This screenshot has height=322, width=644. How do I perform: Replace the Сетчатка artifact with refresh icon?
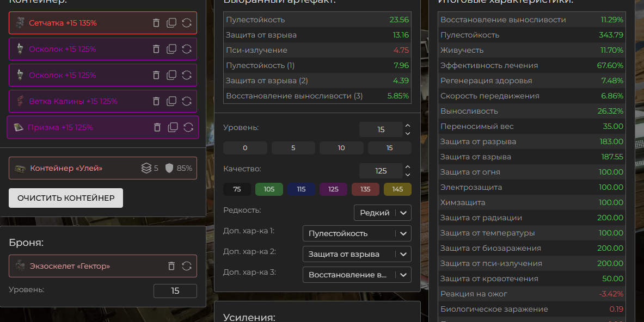pyautogui.click(x=187, y=23)
